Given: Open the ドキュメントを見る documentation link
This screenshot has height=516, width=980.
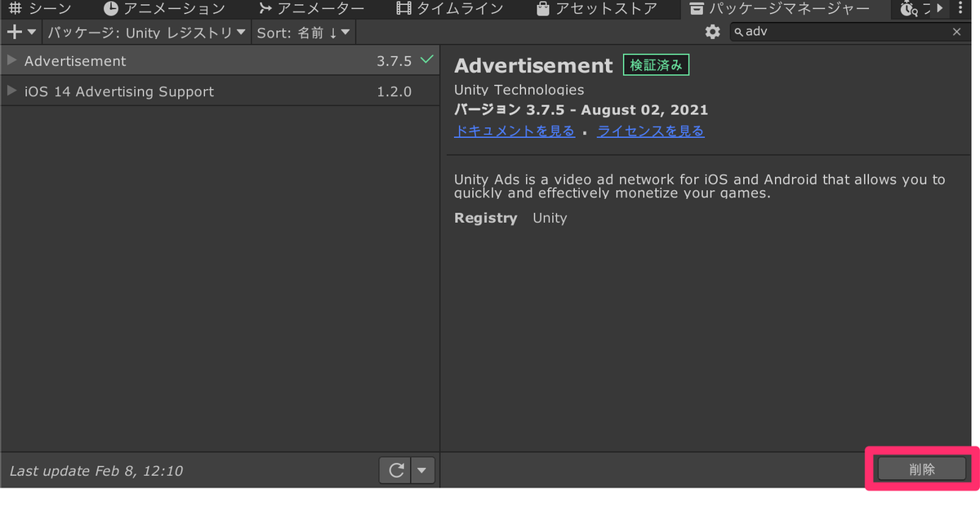Looking at the screenshot, I should pyautogui.click(x=514, y=131).
